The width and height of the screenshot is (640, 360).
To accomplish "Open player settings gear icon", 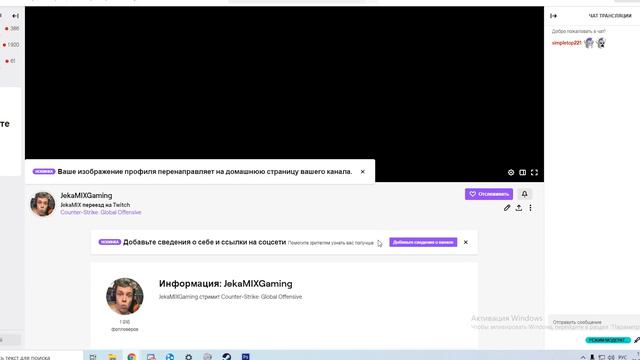I will 511,172.
